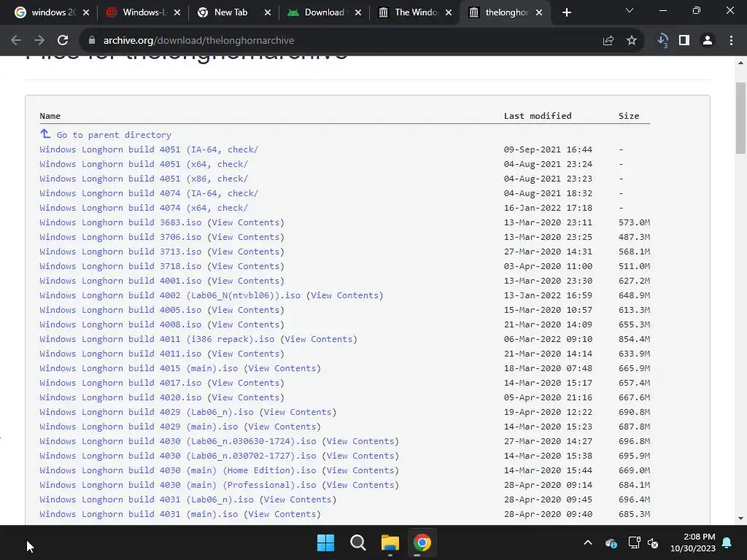This screenshot has width=747, height=560.
Task: Download Longhorn build 4017.iso
Action: (x=120, y=383)
